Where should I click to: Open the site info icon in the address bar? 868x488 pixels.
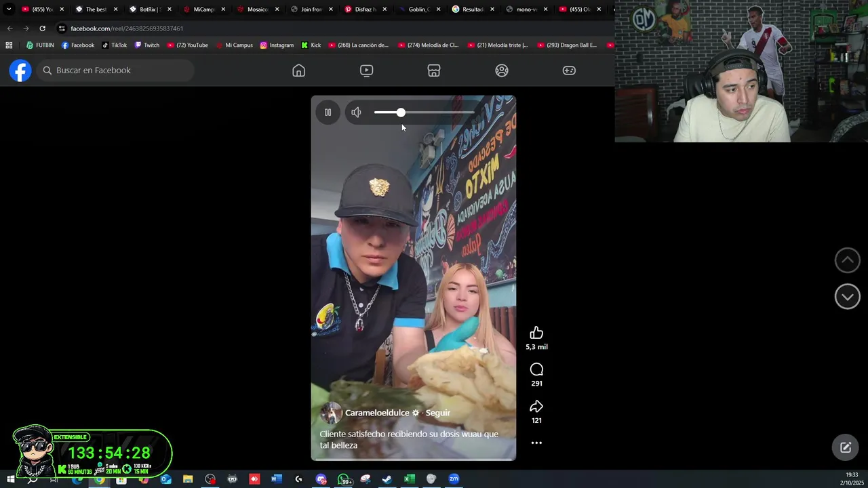pos(62,28)
